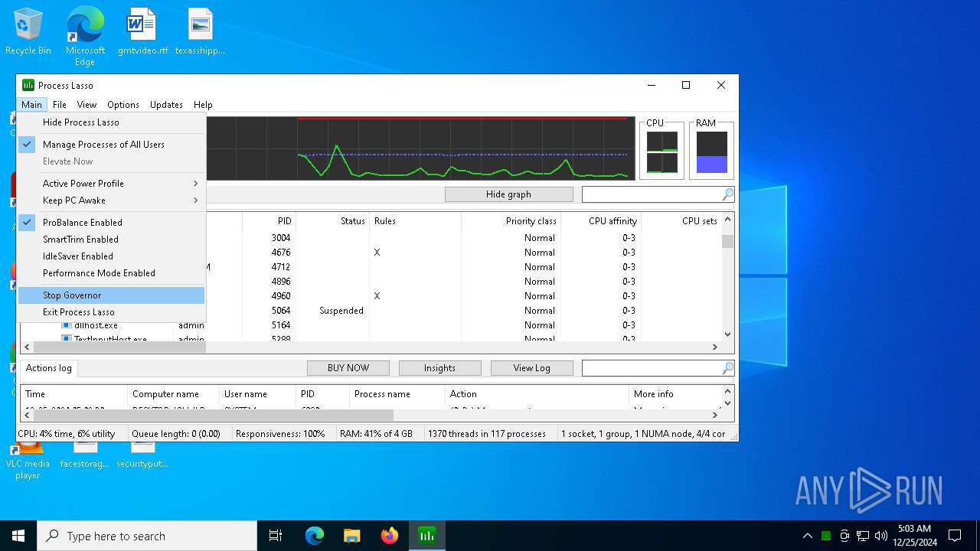Open Task View on the taskbar
The height and width of the screenshot is (551, 980).
276,536
